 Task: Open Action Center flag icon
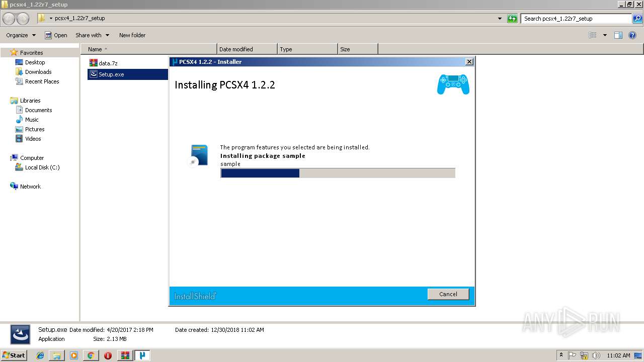coord(573,355)
